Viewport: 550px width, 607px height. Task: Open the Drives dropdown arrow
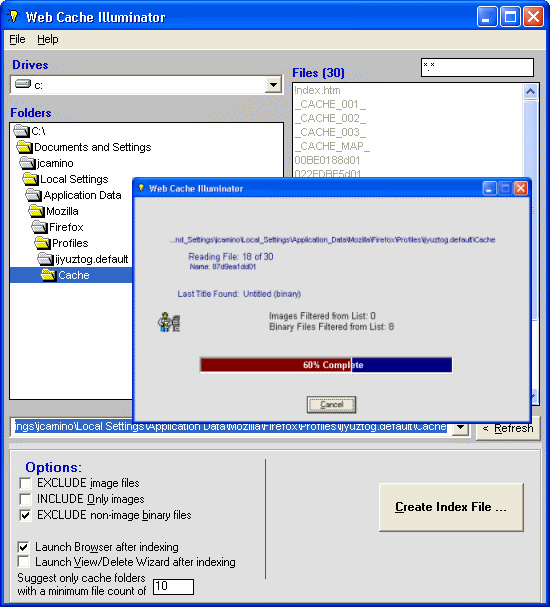coord(273,85)
